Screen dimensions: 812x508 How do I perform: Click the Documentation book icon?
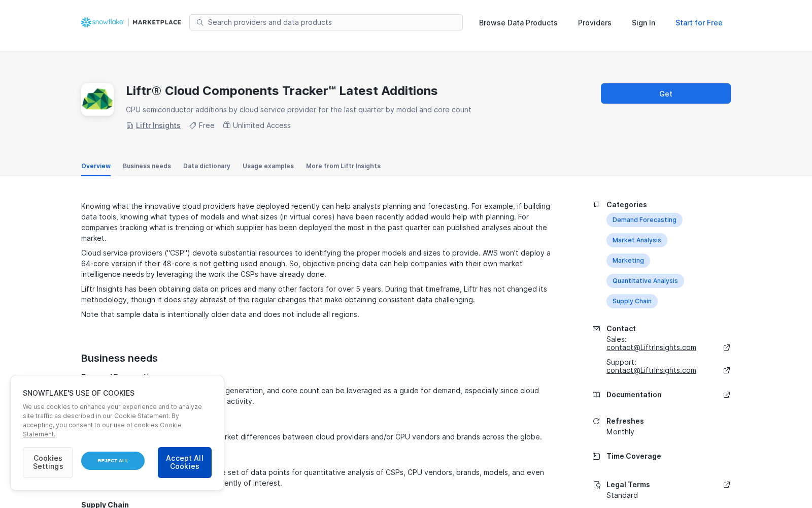(x=596, y=395)
